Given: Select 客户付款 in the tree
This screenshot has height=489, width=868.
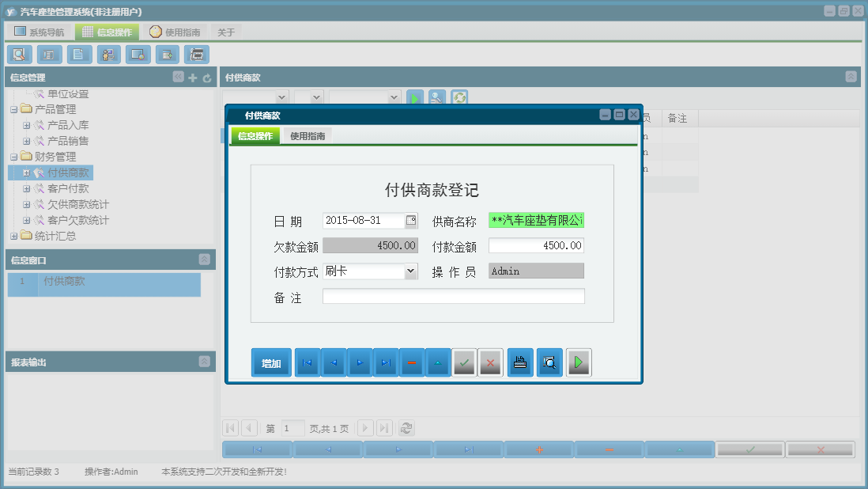Looking at the screenshot, I should [x=68, y=189].
